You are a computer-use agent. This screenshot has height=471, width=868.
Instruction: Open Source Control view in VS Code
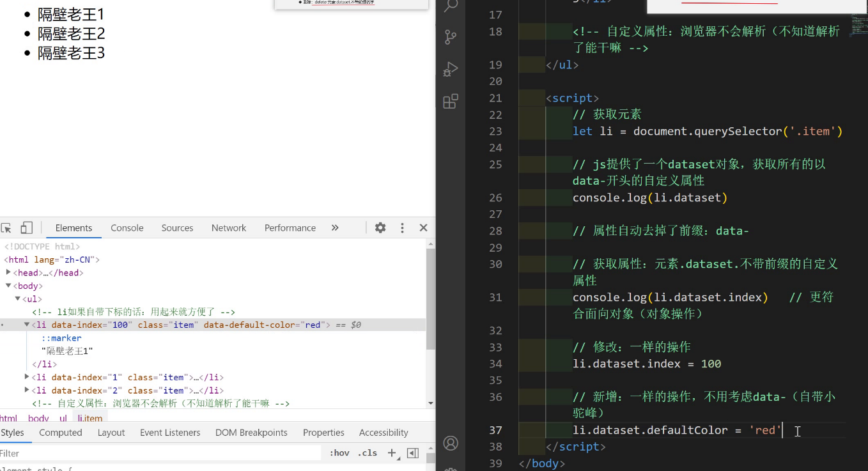(451, 37)
